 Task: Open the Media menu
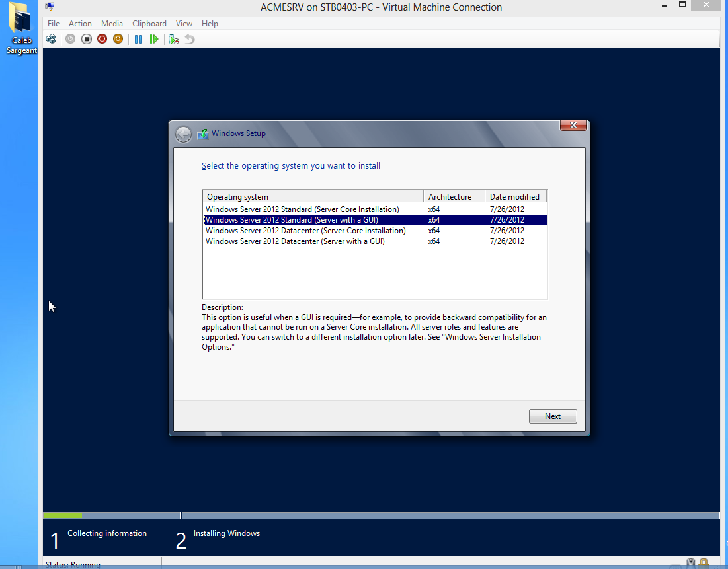tap(112, 24)
